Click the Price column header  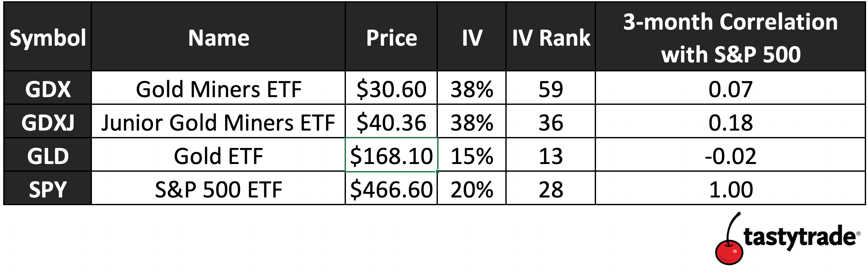tap(391, 36)
